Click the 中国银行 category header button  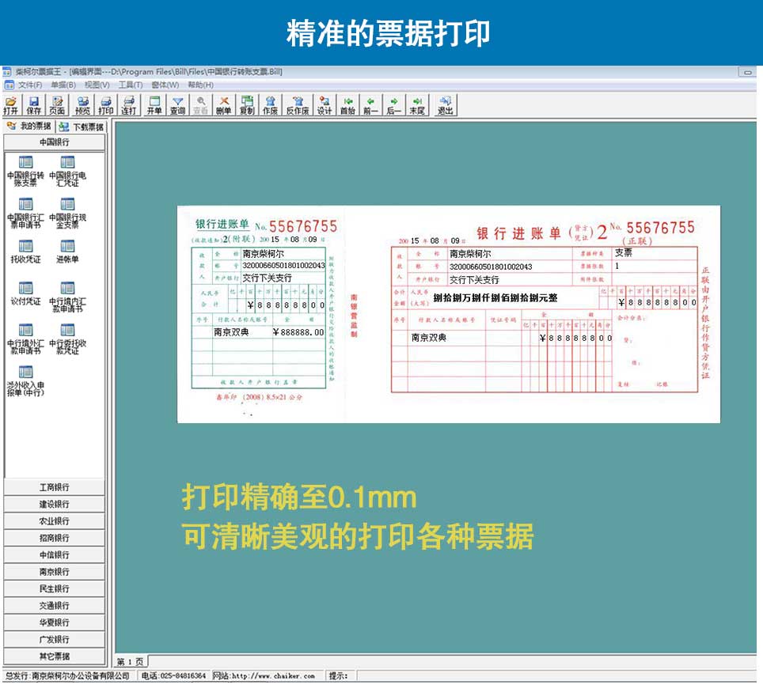pyautogui.click(x=55, y=142)
